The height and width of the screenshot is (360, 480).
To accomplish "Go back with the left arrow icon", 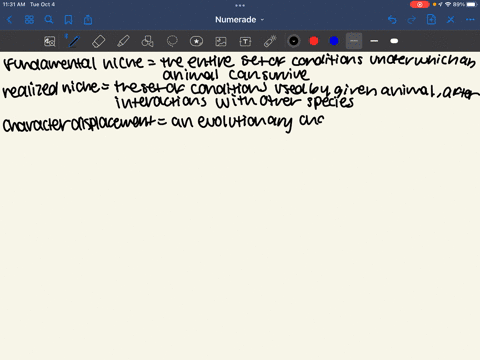I will pyautogui.click(x=10, y=20).
